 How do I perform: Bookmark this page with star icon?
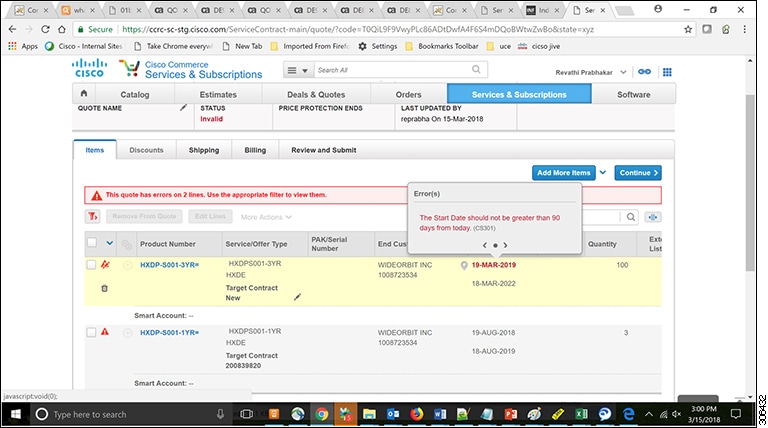pos(688,29)
